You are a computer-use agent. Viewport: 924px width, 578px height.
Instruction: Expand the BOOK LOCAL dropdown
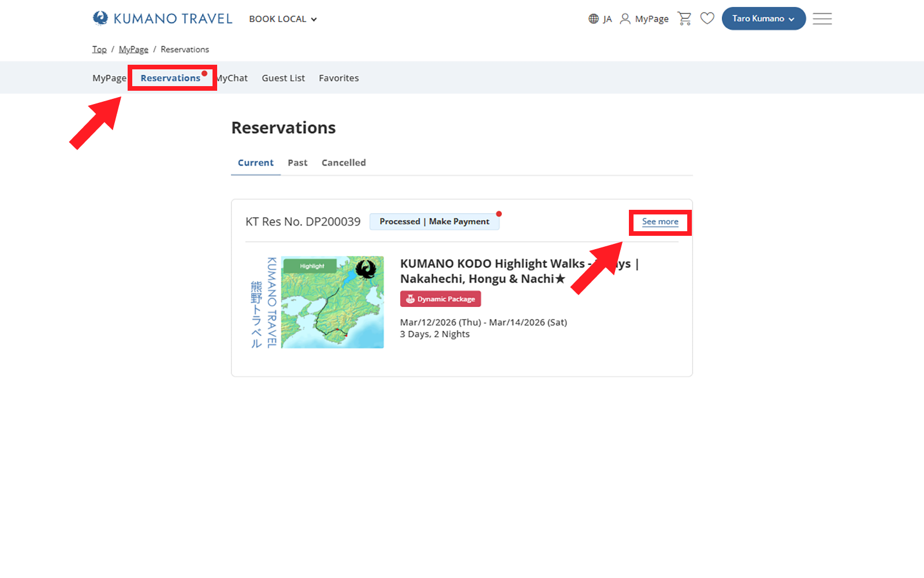pos(282,19)
